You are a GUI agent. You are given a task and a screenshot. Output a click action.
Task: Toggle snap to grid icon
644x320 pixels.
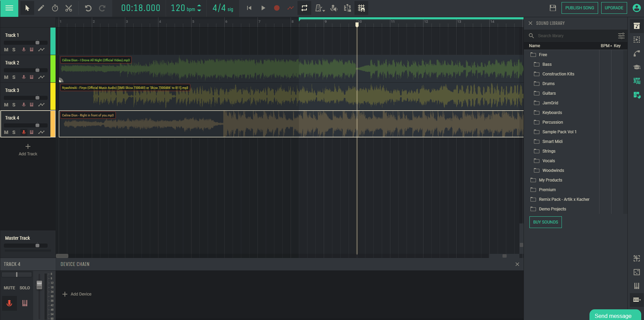(x=361, y=8)
